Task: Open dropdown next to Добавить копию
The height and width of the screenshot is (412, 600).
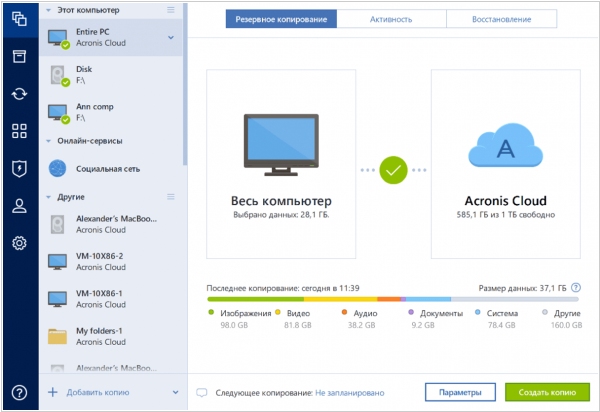Action: 175,392
